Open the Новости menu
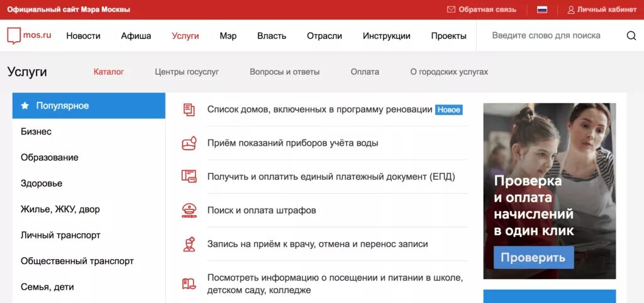Screen dimensions: 644x303 tap(84, 36)
